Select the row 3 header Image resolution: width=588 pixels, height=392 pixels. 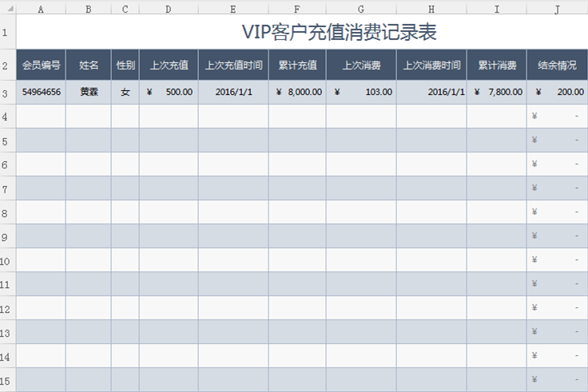[x=7, y=92]
